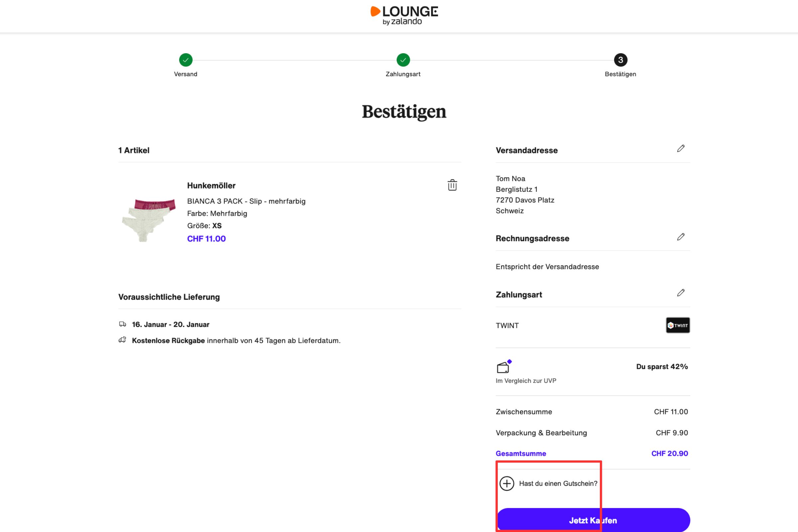Click the item price CHF 11.00
Image resolution: width=798 pixels, height=532 pixels.
click(206, 239)
